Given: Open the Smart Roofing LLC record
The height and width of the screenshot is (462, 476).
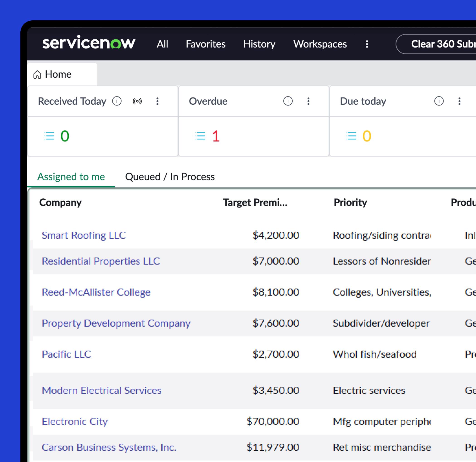Looking at the screenshot, I should pyautogui.click(x=84, y=235).
